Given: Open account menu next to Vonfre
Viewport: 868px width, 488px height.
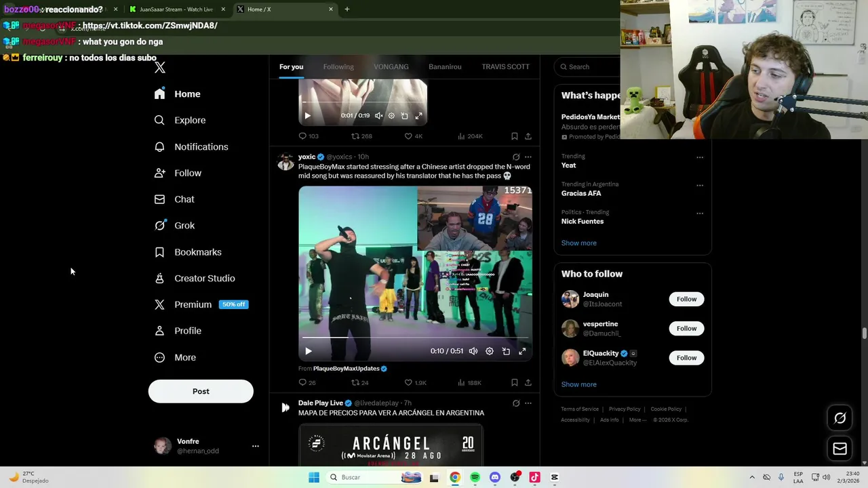Looking at the screenshot, I should click(256, 446).
